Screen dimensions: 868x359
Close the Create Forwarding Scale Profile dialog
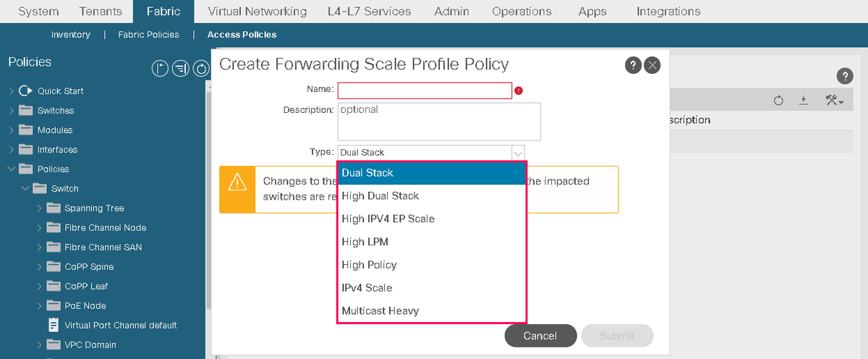pyautogui.click(x=652, y=66)
